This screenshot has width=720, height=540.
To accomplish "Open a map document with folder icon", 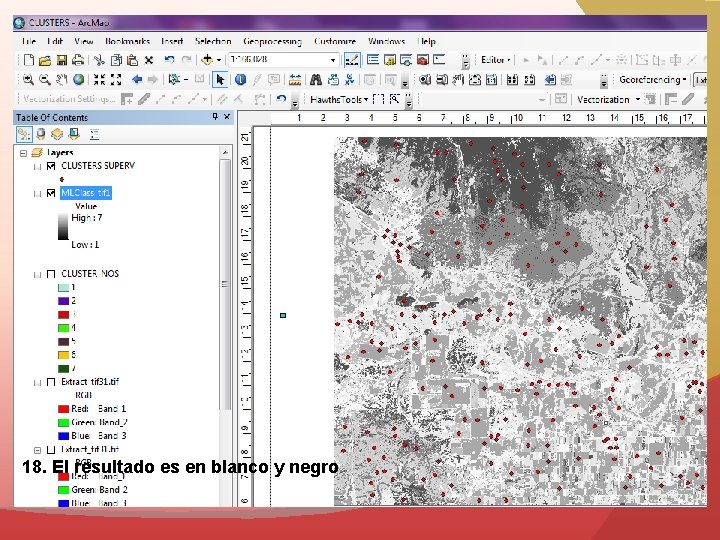I will point(45,60).
